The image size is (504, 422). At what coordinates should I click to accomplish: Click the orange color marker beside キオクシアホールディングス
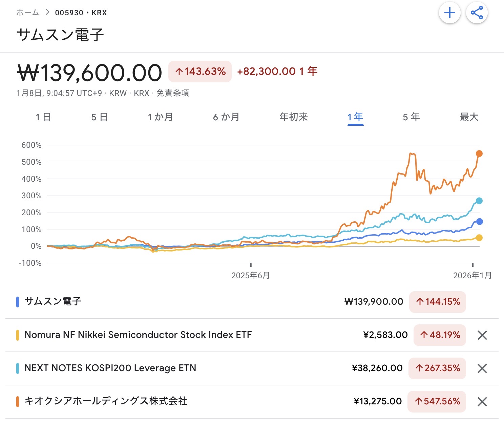(18, 402)
